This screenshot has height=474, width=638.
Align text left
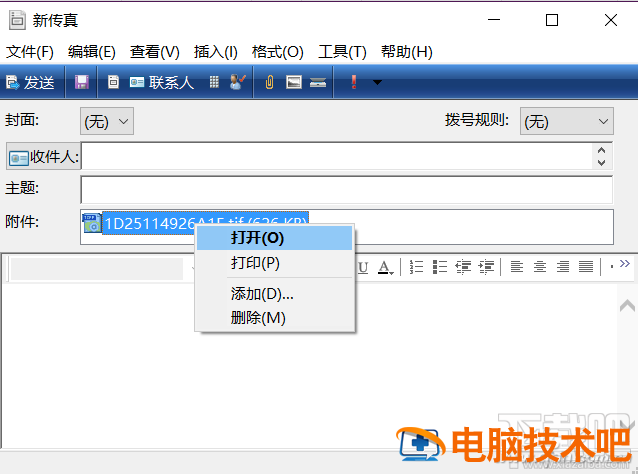coord(517,267)
